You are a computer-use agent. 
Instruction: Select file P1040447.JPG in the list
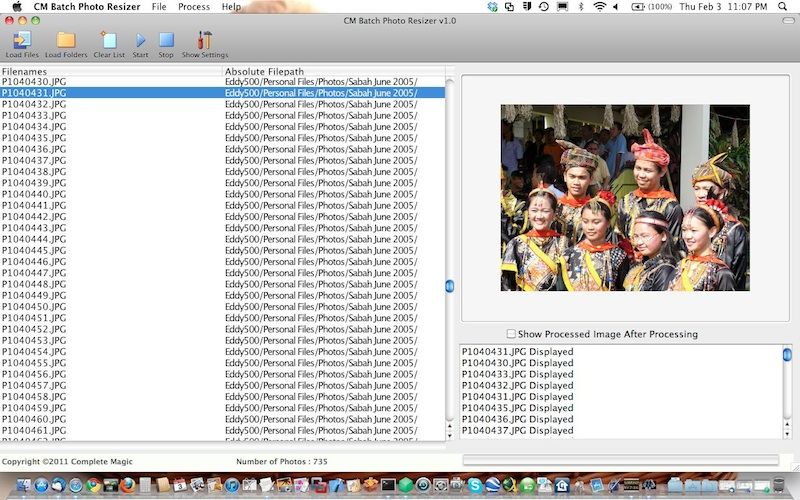tap(222, 272)
